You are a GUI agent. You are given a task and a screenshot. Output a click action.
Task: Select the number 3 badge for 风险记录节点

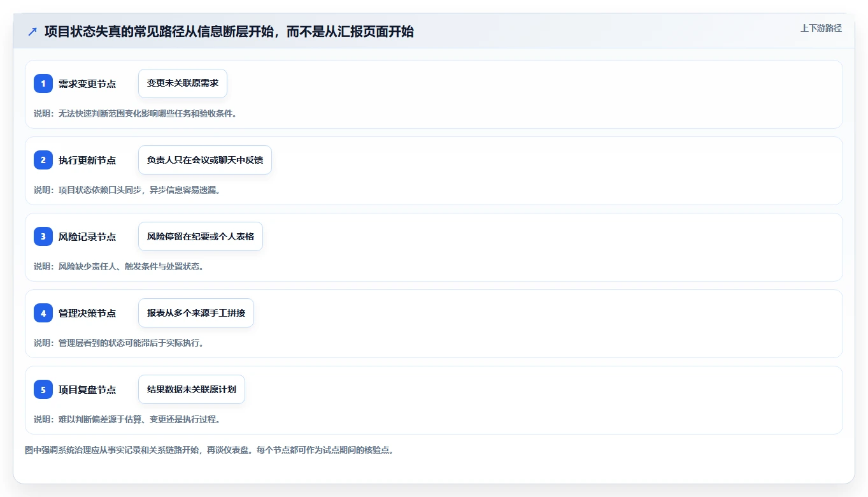(43, 236)
